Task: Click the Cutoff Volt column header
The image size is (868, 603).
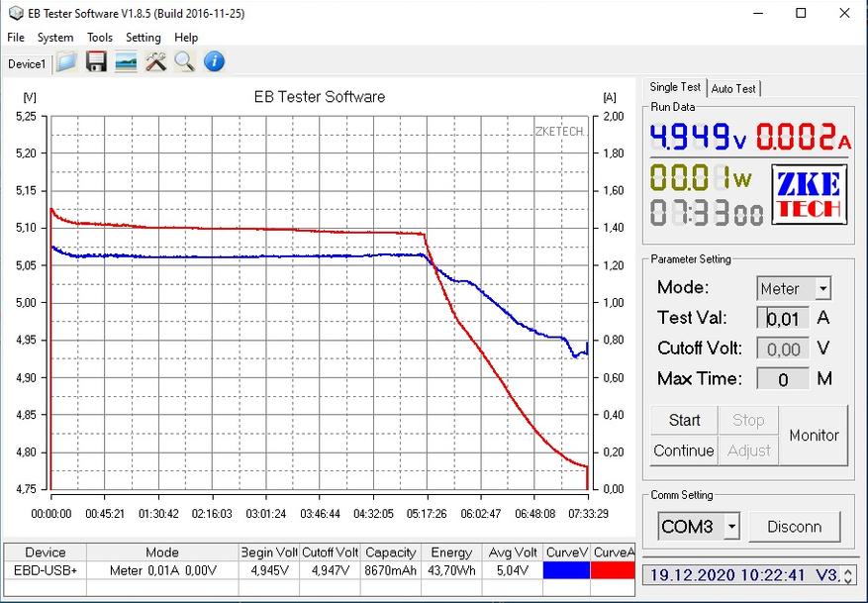Action: point(330,553)
